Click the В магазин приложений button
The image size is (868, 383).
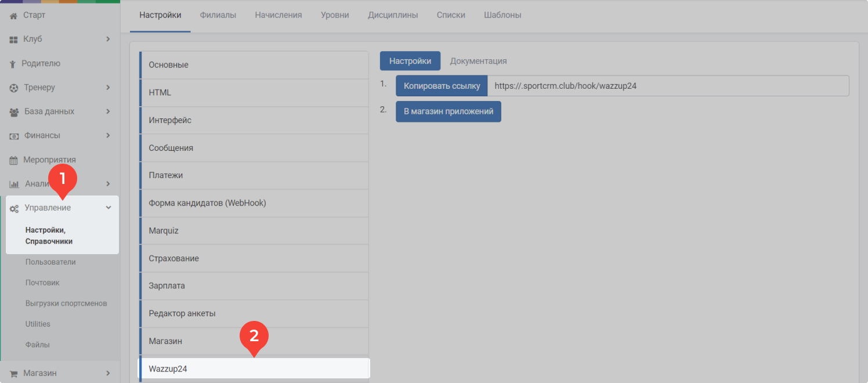click(x=449, y=111)
